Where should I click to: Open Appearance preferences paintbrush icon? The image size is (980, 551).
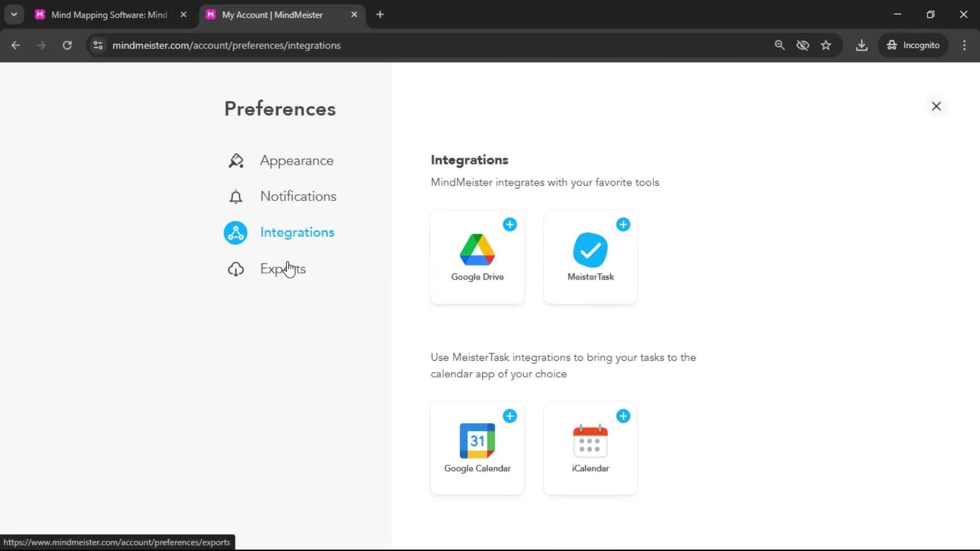click(236, 161)
